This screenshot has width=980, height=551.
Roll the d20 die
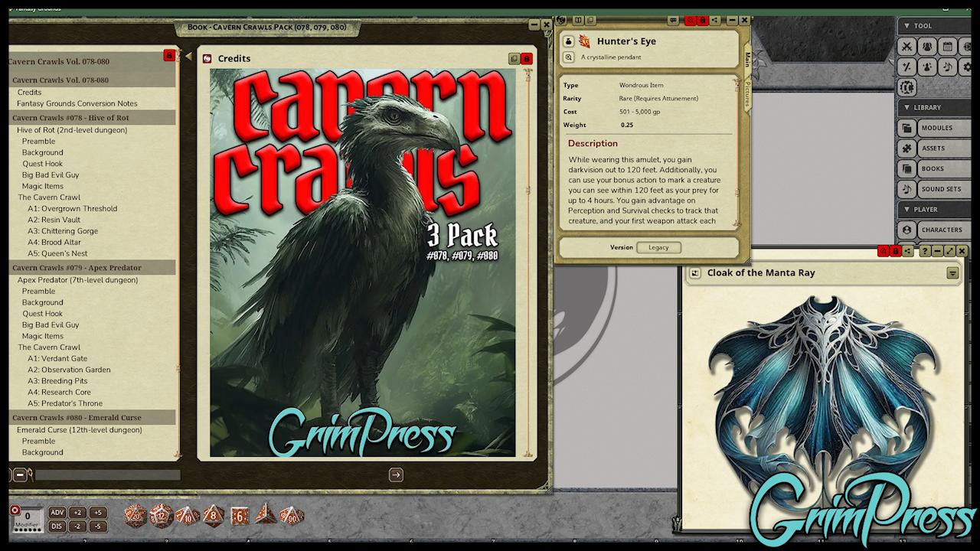(136, 516)
